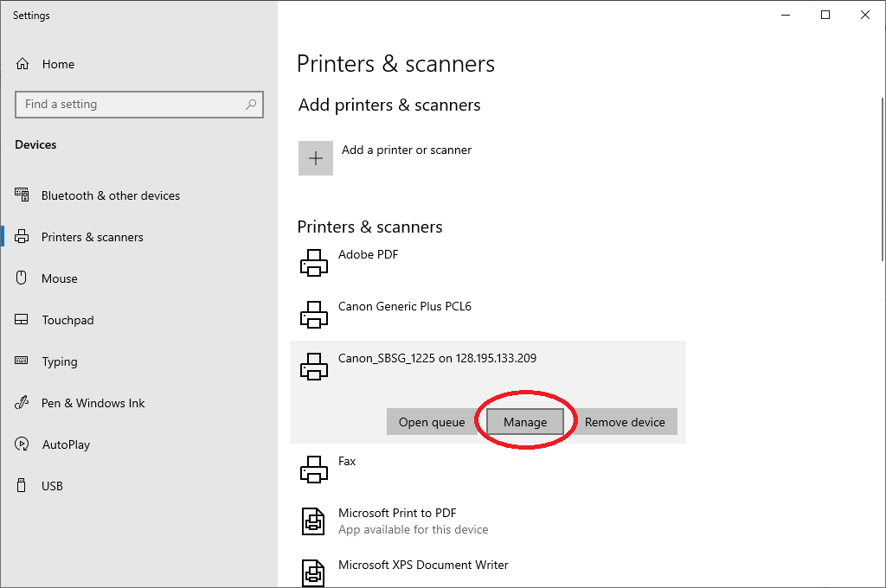Click the Home icon in sidebar
886x588 pixels.
click(x=22, y=63)
